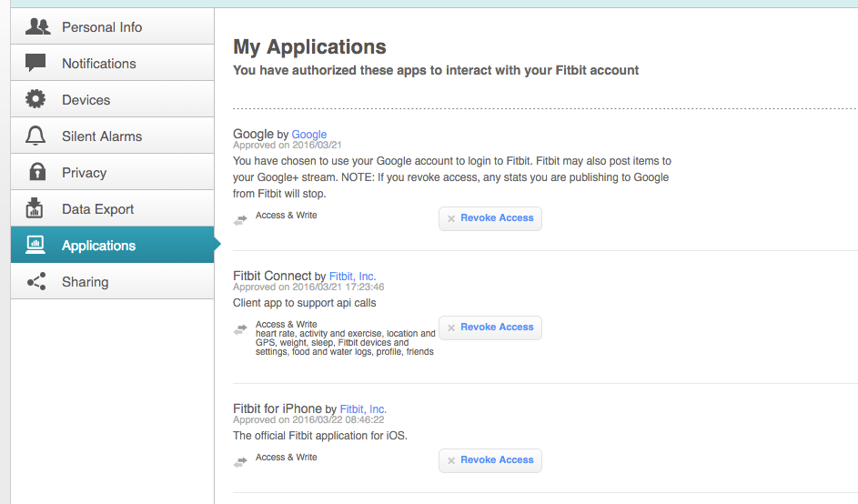Select Silent Alarms in the sidebar
Screen dimensions: 858x504
[x=112, y=136]
